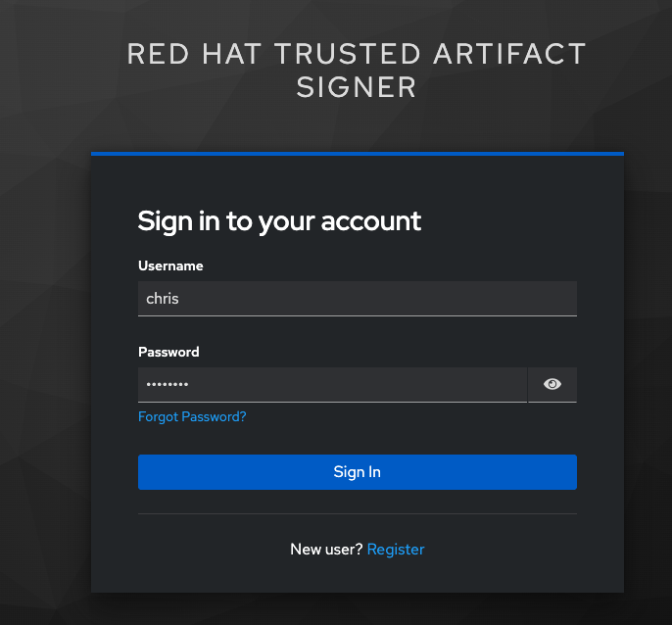This screenshot has height=625, width=672.
Task: Reveal hidden password characters
Action: [x=552, y=385]
